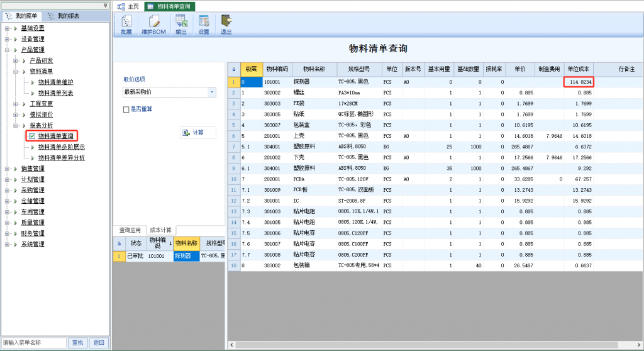Expand the 基础设置 tree node
644x351 pixels.
click(6, 28)
